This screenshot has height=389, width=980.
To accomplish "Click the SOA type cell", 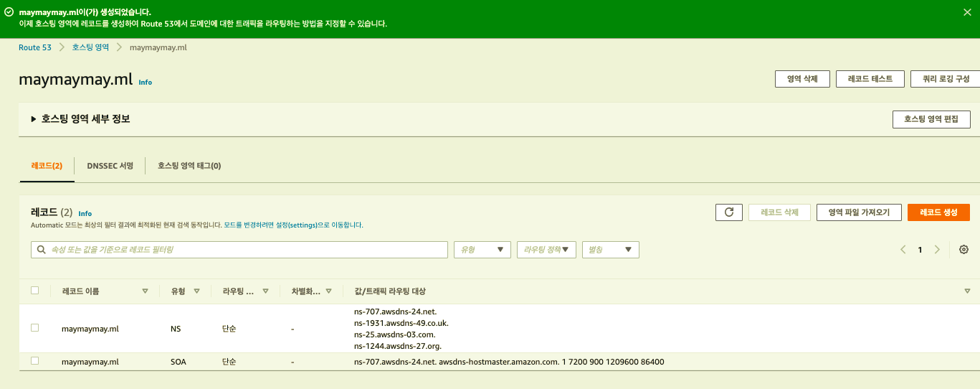I will (x=179, y=362).
